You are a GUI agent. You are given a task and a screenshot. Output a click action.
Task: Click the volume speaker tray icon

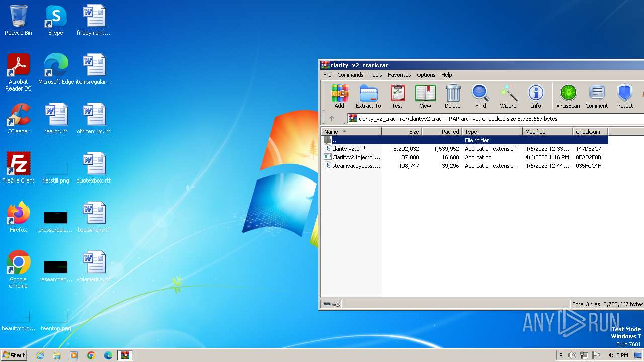pyautogui.click(x=572, y=355)
